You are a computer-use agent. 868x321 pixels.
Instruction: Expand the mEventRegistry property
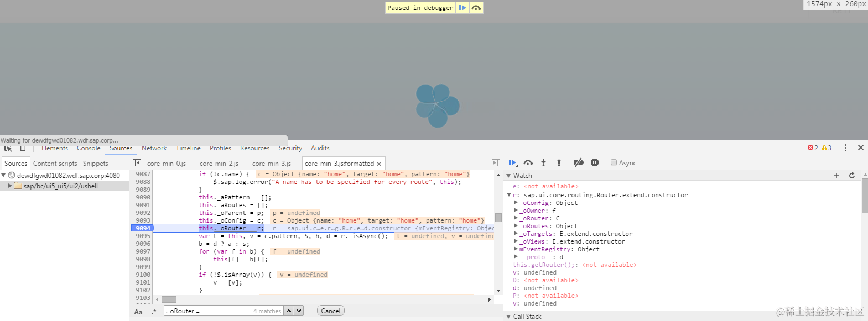(x=516, y=249)
